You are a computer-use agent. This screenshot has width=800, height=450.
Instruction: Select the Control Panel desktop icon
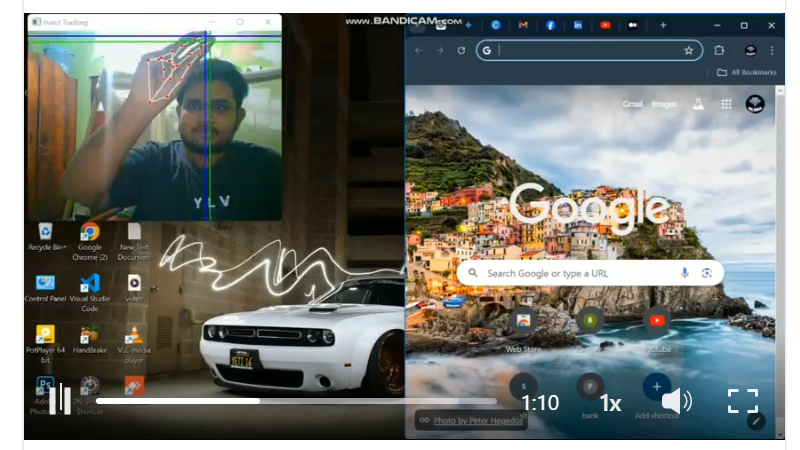click(x=45, y=288)
